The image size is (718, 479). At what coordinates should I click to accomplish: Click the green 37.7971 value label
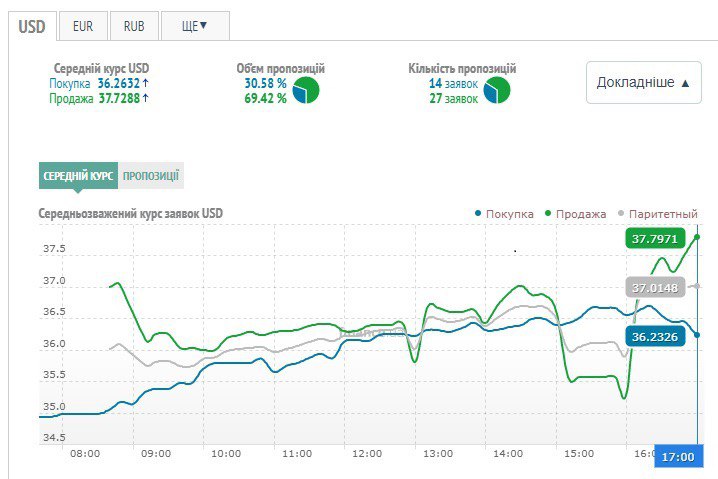pyautogui.click(x=655, y=239)
